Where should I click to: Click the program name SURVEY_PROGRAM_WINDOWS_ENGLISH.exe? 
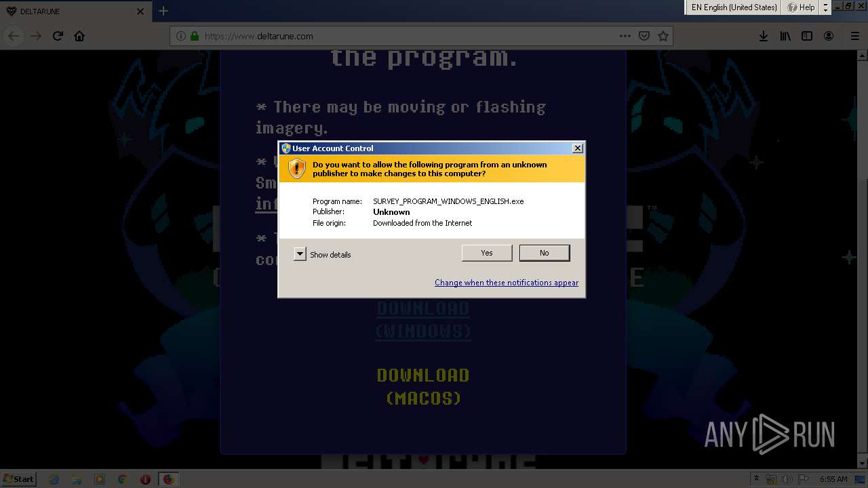(x=448, y=201)
